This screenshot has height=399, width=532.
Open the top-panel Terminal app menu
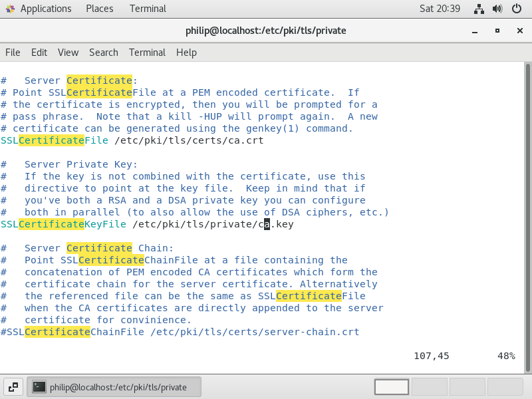[148, 9]
